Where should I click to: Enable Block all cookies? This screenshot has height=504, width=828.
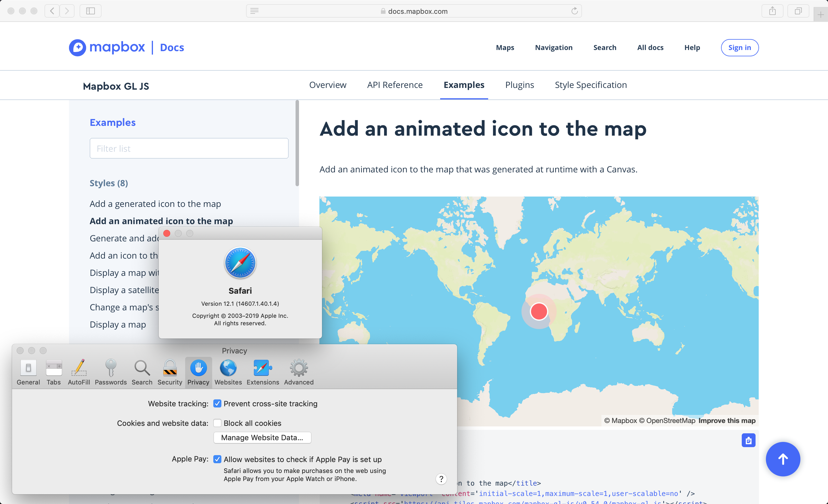coord(217,423)
